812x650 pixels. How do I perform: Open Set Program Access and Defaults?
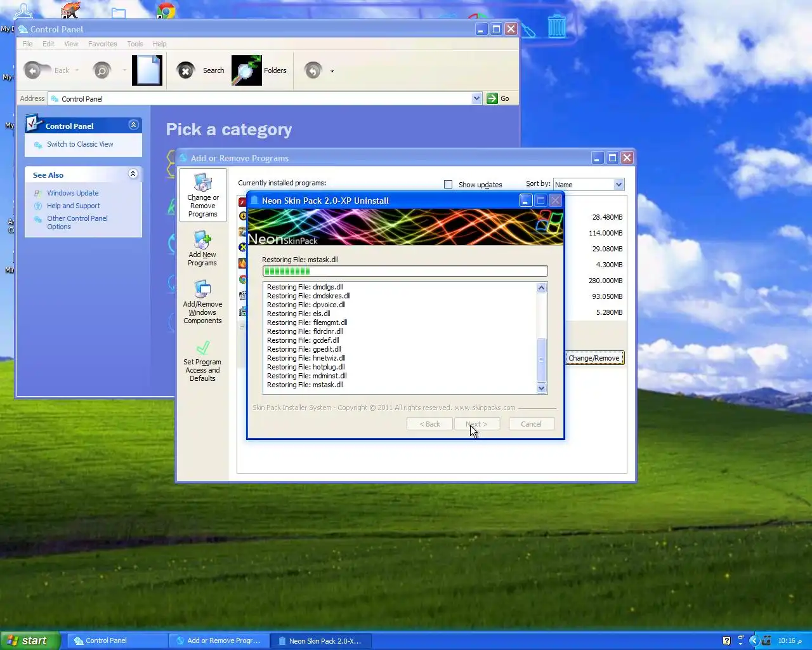click(x=202, y=361)
